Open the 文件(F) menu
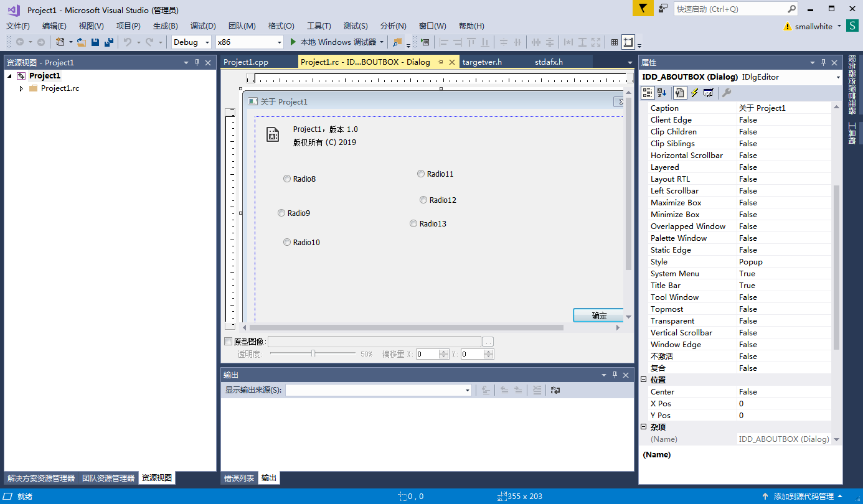This screenshot has width=863, height=504. coord(18,26)
